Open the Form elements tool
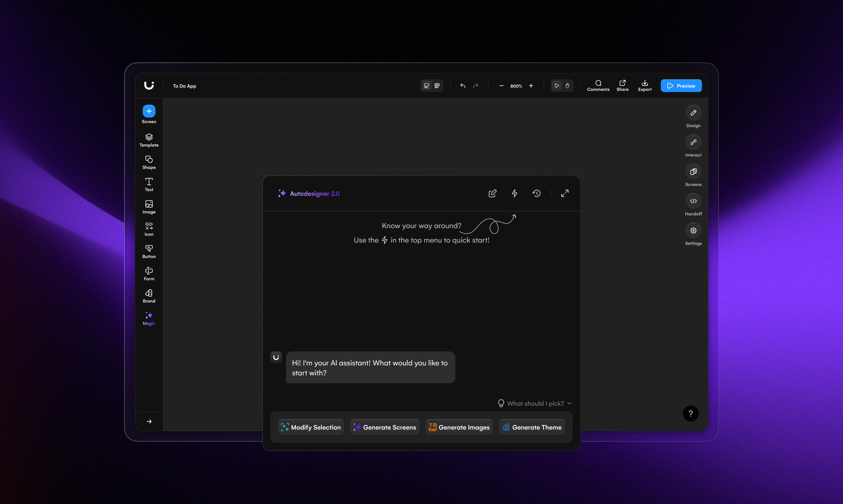 tap(149, 271)
